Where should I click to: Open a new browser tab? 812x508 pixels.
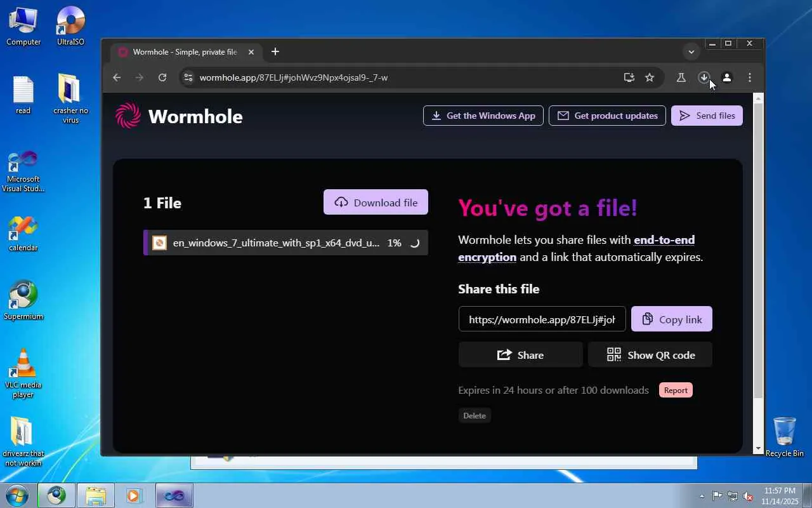275,52
